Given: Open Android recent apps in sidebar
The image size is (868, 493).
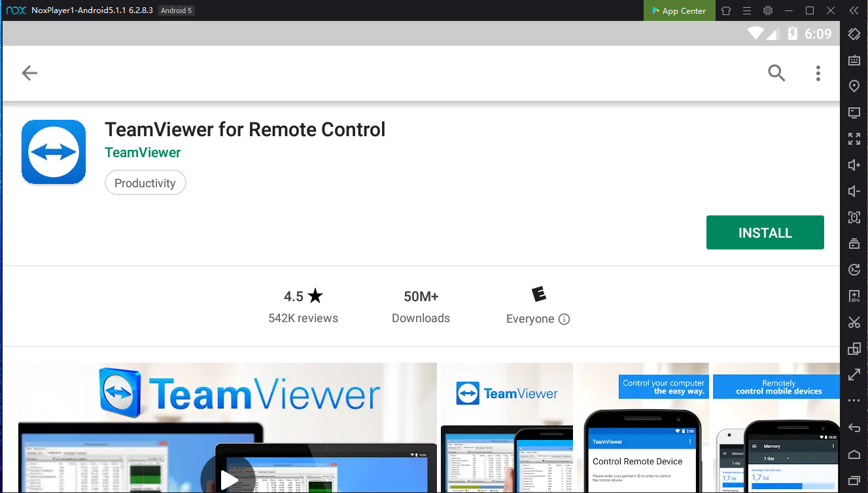Looking at the screenshot, I should coord(854,481).
